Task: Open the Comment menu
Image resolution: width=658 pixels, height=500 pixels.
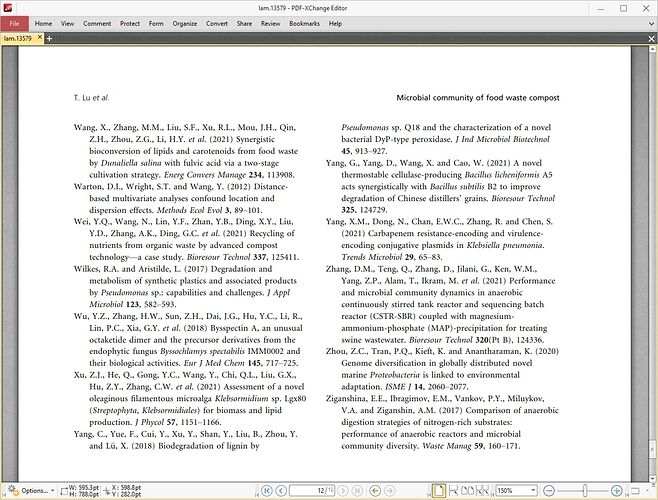Action: (97, 22)
